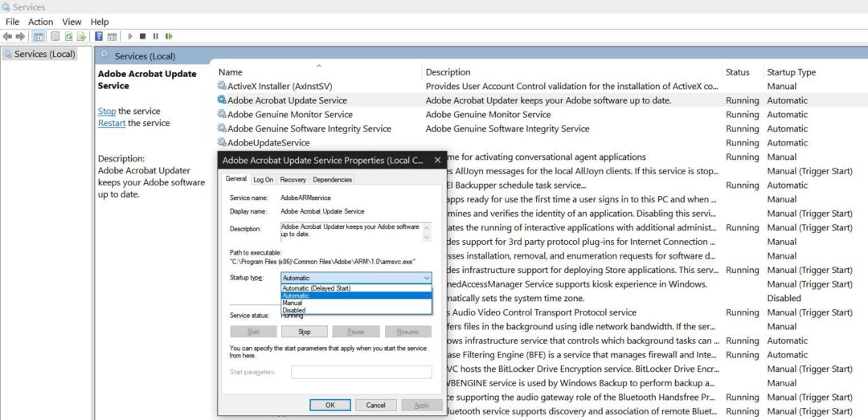Click the Refresh toolbar icon
The image size is (868, 420).
pyautogui.click(x=68, y=36)
